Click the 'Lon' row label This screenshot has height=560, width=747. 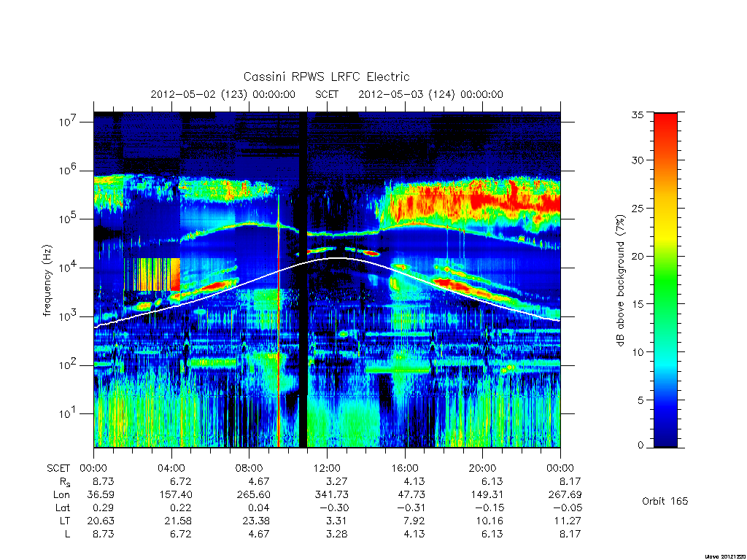(x=61, y=495)
